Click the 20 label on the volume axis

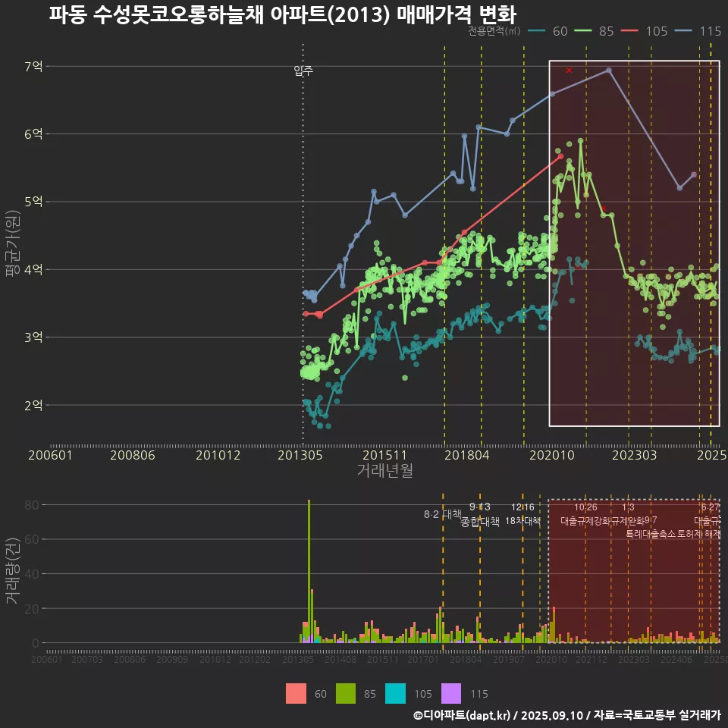[32, 609]
